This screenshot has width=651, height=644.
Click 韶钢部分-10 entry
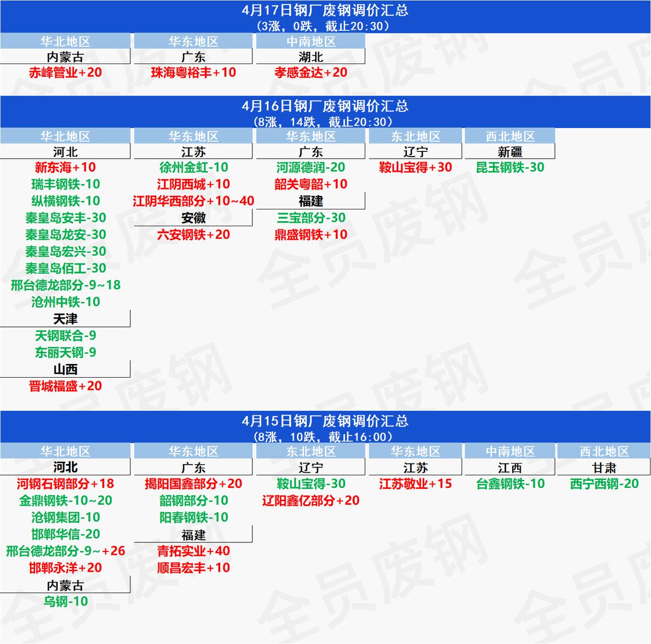193,500
